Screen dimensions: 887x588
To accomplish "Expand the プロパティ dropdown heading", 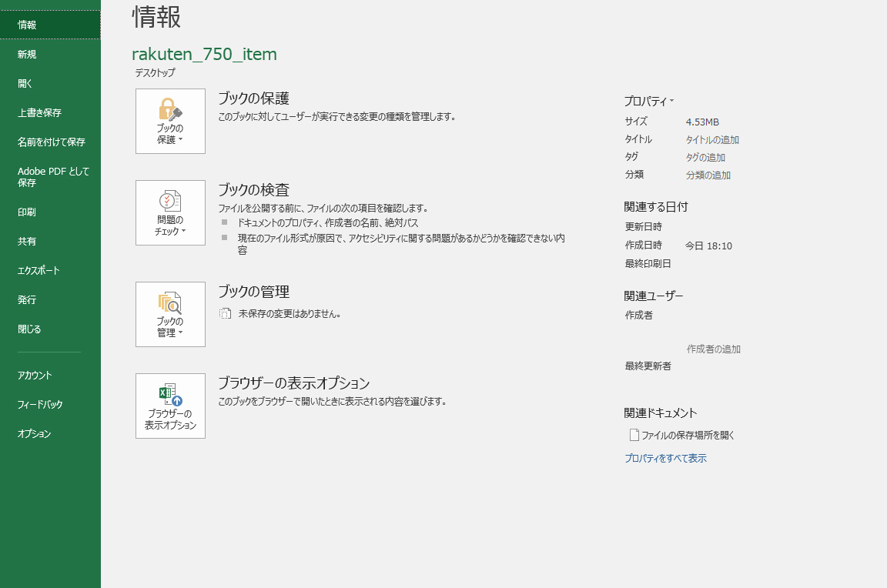I will (x=649, y=101).
